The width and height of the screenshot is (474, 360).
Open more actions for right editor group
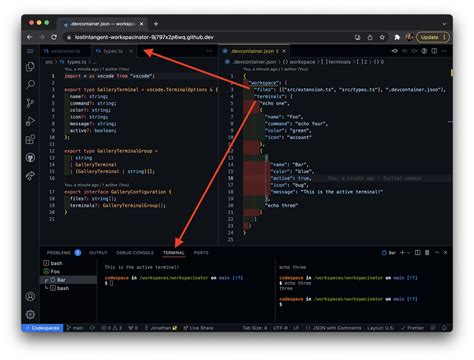coord(444,51)
